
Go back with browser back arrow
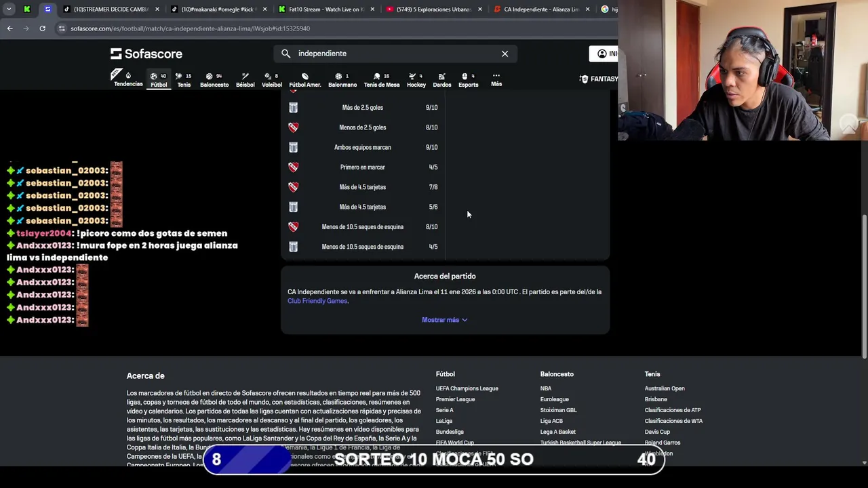click(x=9, y=28)
